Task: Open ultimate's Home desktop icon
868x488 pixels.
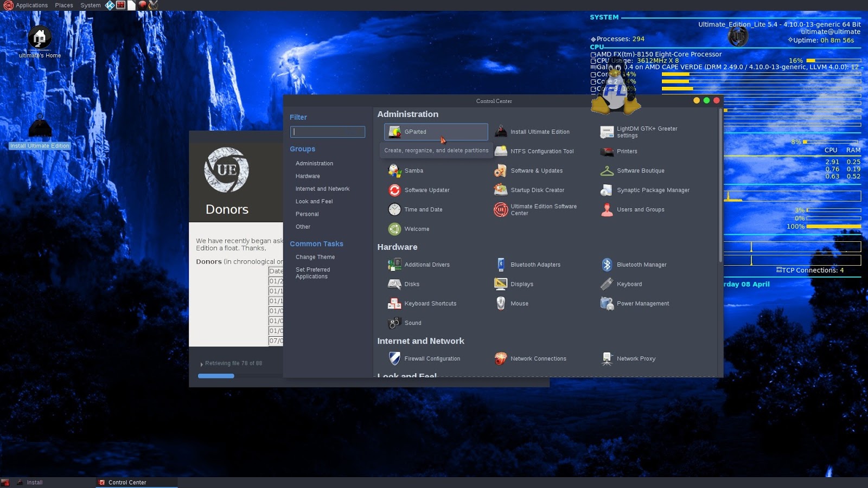Action: pos(40,42)
